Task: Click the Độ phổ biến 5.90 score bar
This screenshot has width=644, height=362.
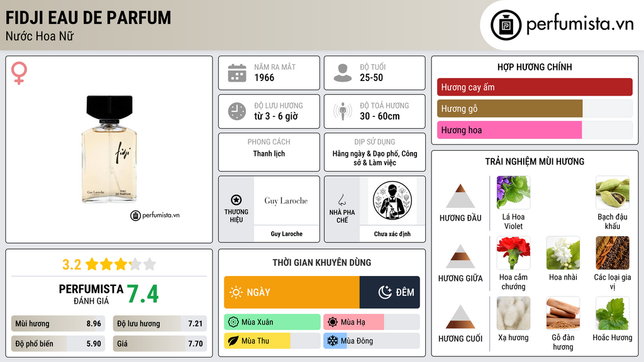Action: (58, 344)
